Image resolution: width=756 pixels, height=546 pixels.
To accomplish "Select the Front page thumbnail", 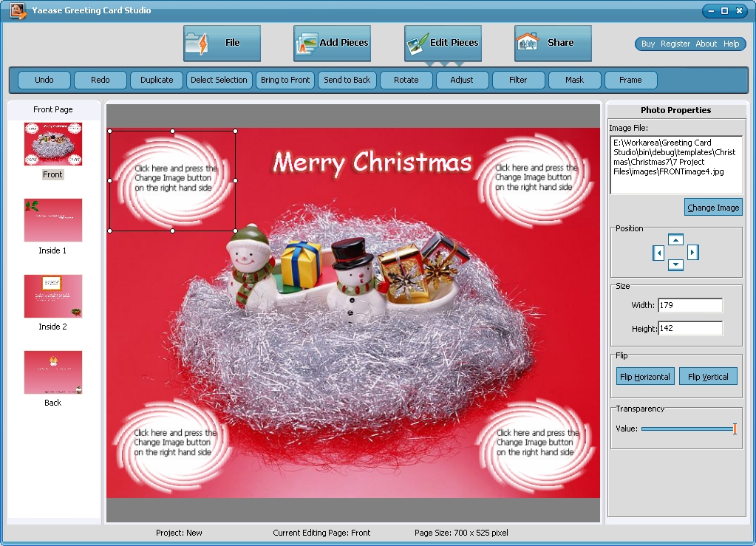I will point(53,144).
